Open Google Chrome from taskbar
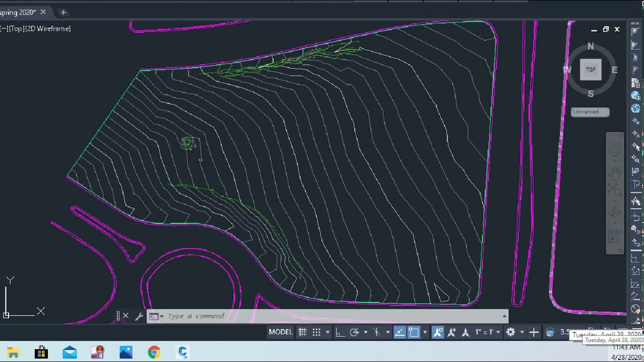This screenshot has width=644, height=362. point(154,352)
